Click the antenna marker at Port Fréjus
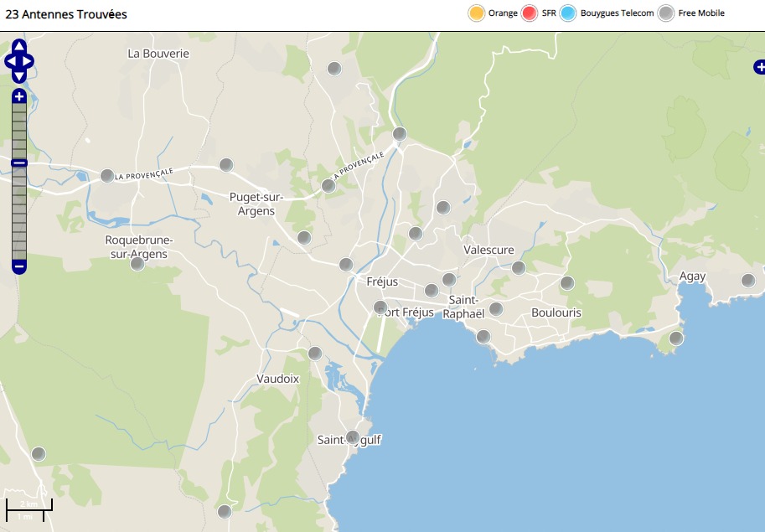 (380, 307)
